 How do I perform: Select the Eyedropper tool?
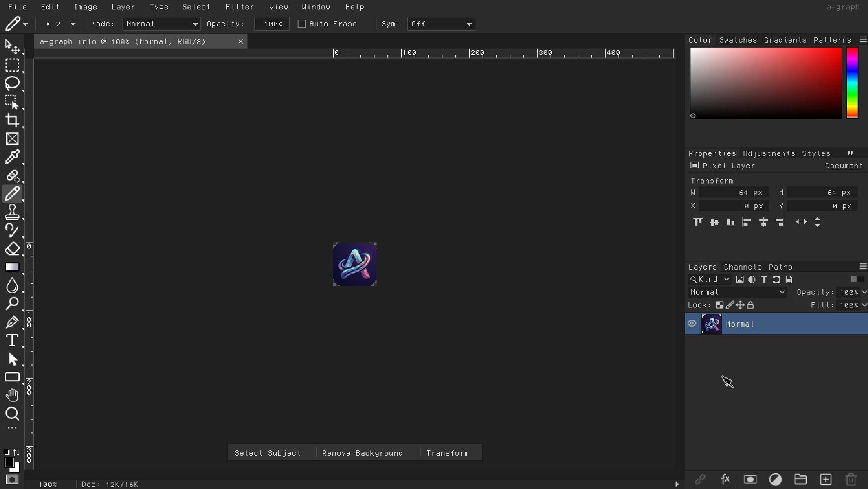pos(12,157)
